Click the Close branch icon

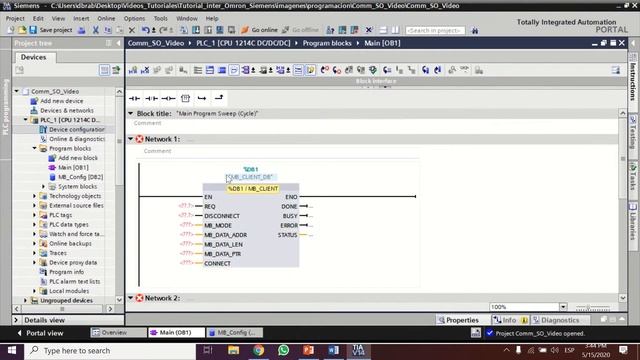pos(219,98)
